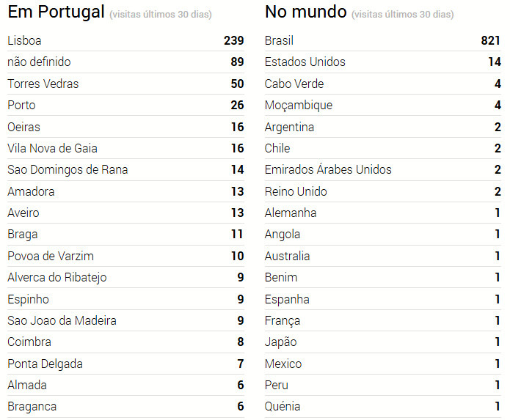
Task: Click the Cabo Verde row
Action: pos(294,84)
